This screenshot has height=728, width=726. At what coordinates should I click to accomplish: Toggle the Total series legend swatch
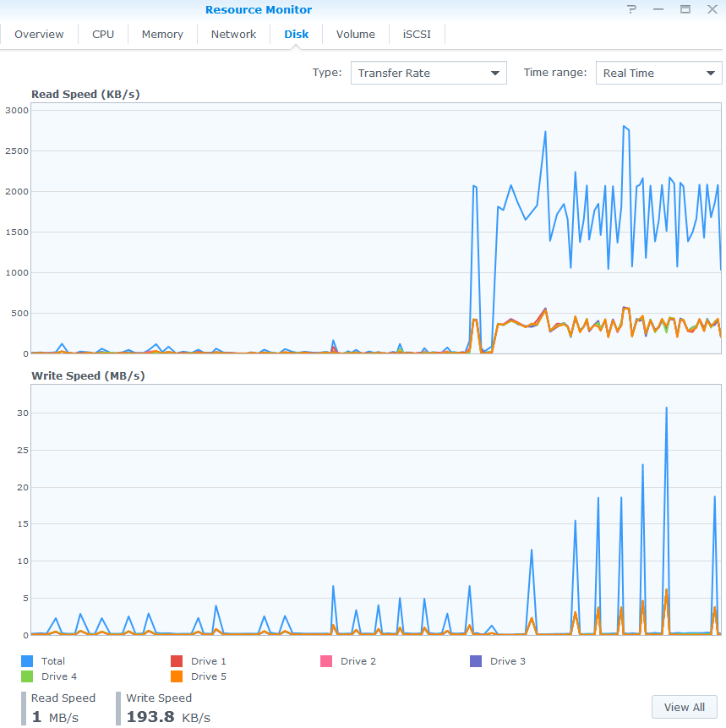click(x=26, y=661)
